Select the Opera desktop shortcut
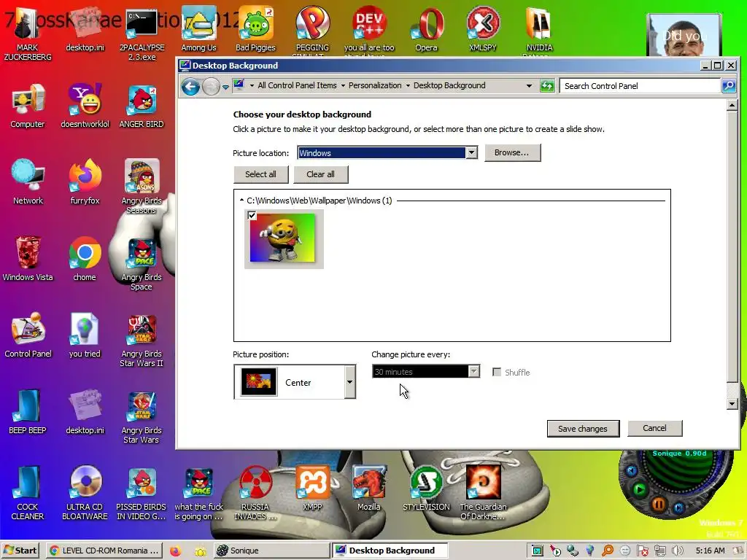This screenshot has width=747, height=560. tap(426, 28)
